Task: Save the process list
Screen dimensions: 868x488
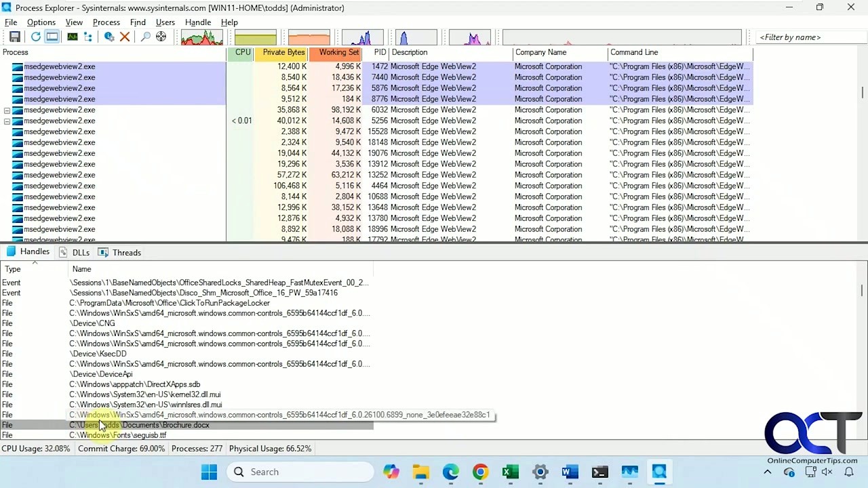Action: pyautogui.click(x=15, y=37)
